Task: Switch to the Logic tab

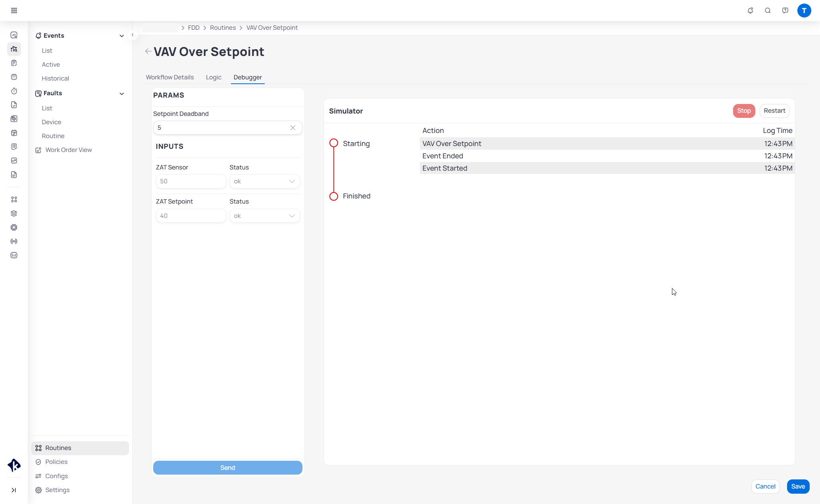Action: click(x=214, y=77)
